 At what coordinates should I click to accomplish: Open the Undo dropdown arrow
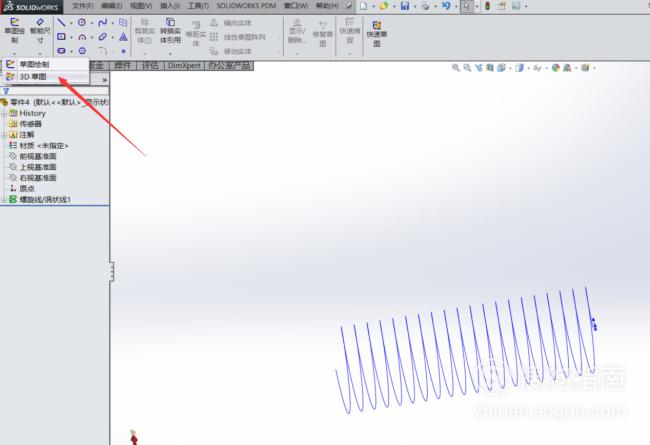[456, 6]
